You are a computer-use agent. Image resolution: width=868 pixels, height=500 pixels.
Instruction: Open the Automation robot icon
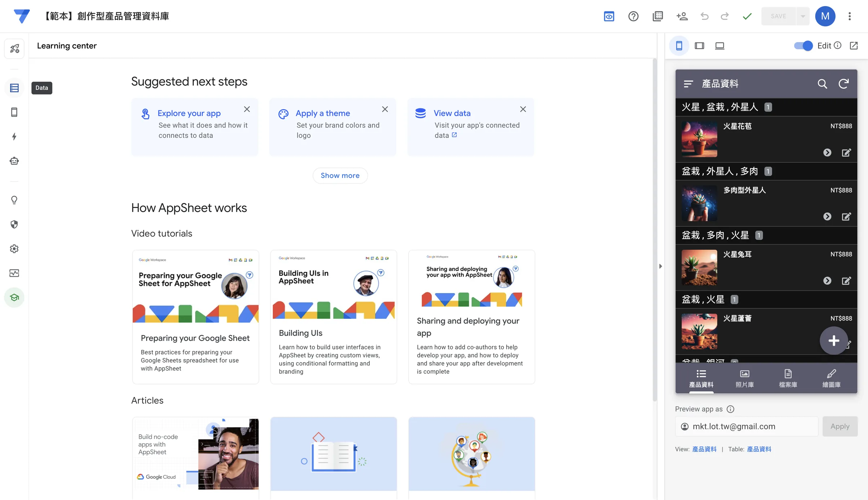click(x=14, y=161)
